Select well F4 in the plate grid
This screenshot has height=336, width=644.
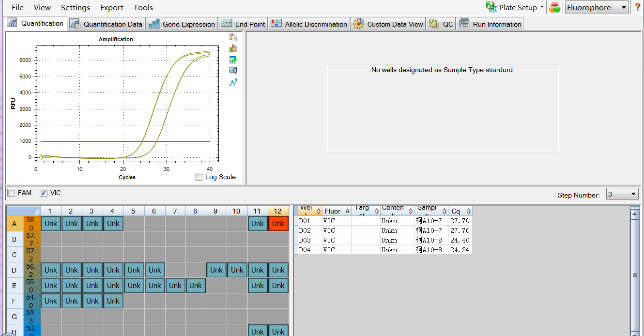[x=113, y=301]
